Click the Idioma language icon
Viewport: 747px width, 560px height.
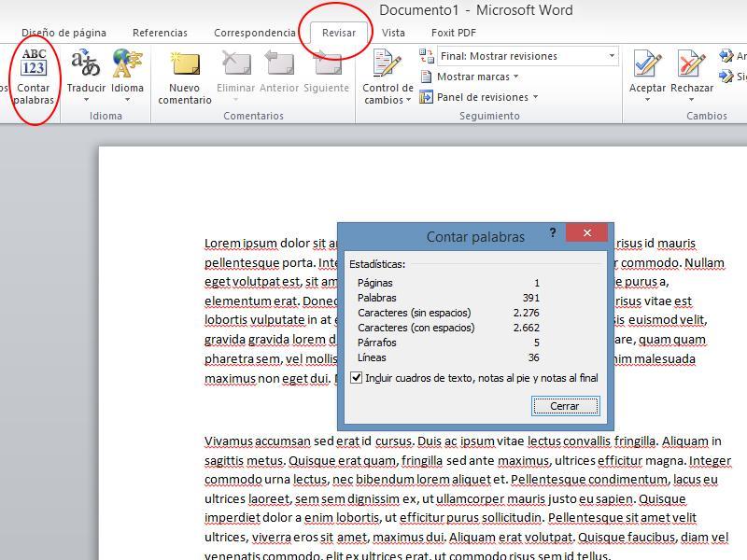[127, 63]
